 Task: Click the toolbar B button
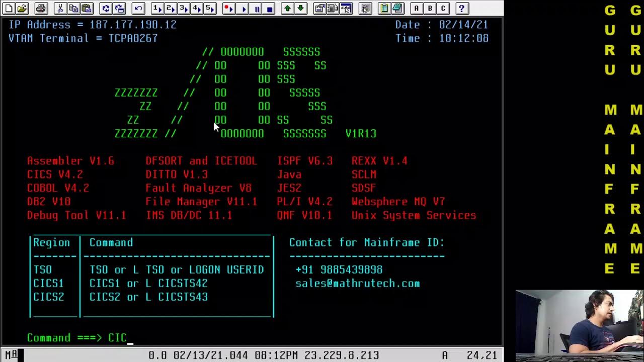[x=430, y=8]
